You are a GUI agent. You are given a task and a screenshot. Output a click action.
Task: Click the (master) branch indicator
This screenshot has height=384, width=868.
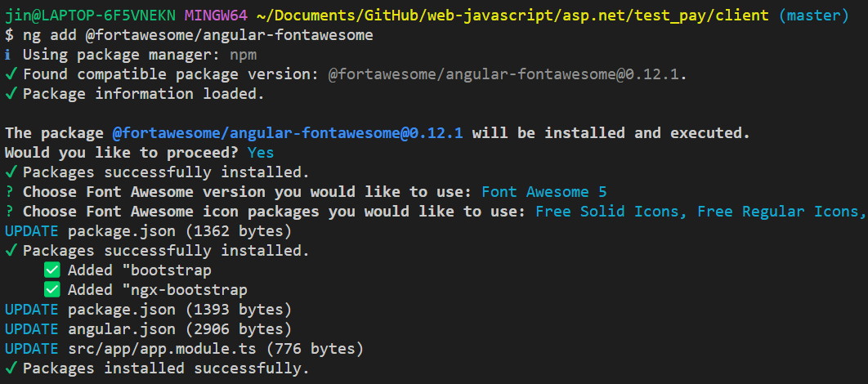tap(813, 16)
